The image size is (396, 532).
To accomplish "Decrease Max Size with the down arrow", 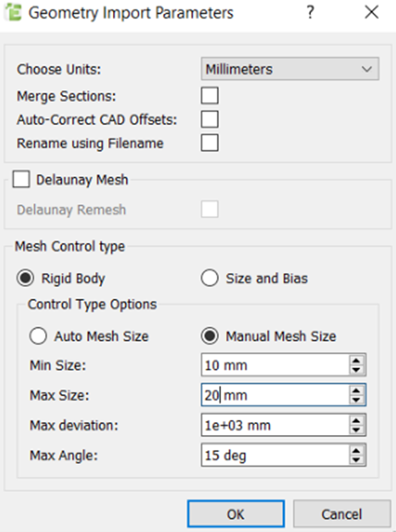I will click(356, 399).
